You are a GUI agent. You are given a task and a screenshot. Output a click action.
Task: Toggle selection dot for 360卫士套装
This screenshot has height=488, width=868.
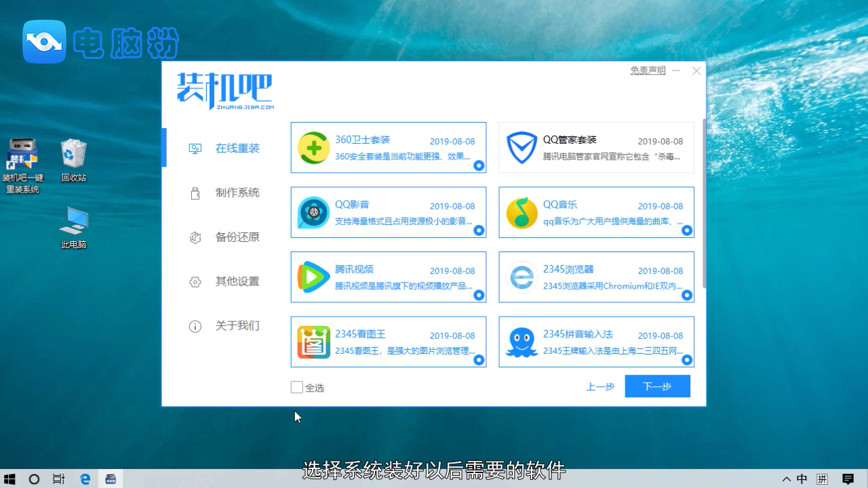tap(479, 165)
